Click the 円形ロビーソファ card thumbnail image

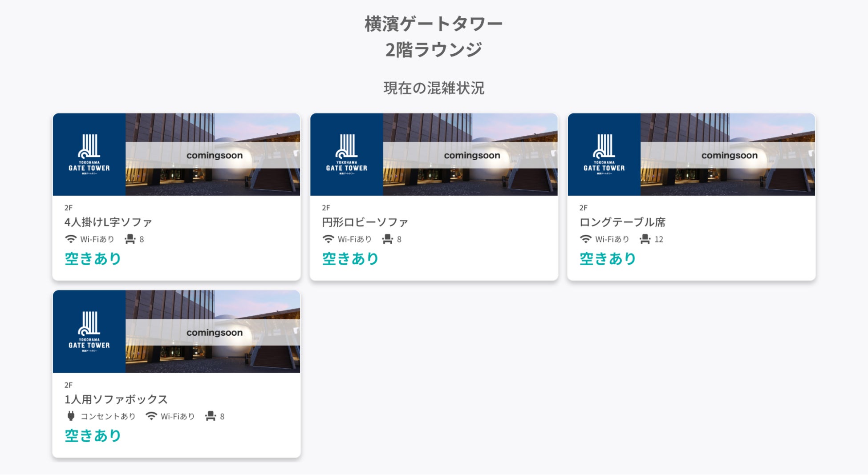click(x=470, y=154)
